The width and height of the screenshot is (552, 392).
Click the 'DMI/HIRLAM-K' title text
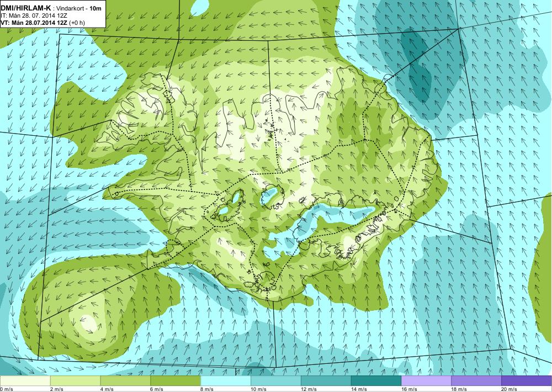click(26, 8)
